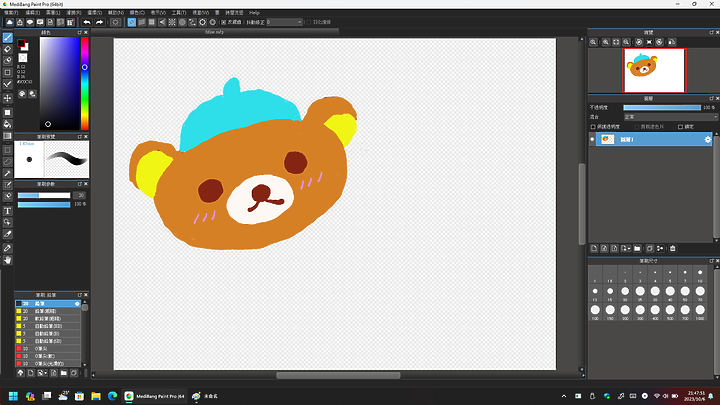Open the gear settings of layer 1

(708, 140)
